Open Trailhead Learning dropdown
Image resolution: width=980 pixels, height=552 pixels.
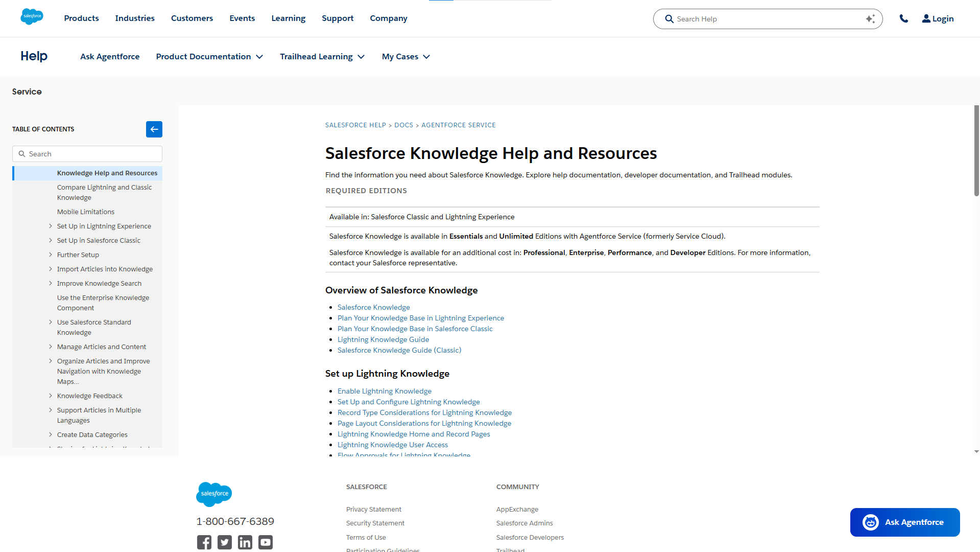point(322,57)
